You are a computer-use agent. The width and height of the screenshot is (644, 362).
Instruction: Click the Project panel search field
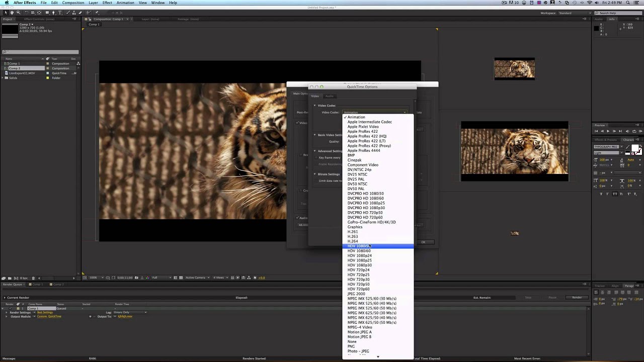[40, 52]
